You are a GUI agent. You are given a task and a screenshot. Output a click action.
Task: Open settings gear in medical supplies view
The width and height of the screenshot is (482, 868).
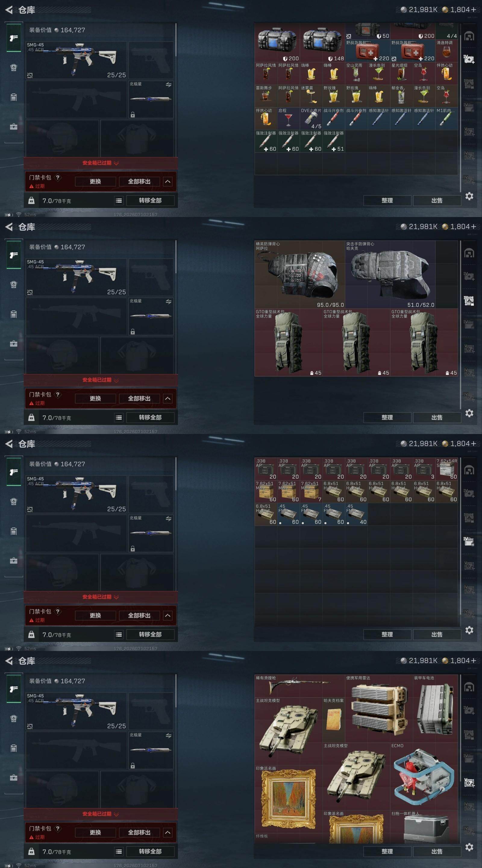(469, 196)
